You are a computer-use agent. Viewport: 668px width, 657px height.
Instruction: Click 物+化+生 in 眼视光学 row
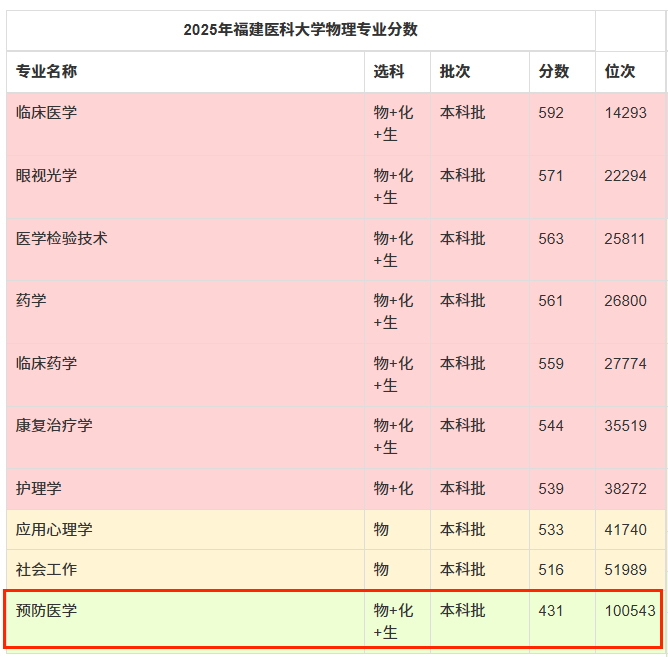click(393, 187)
